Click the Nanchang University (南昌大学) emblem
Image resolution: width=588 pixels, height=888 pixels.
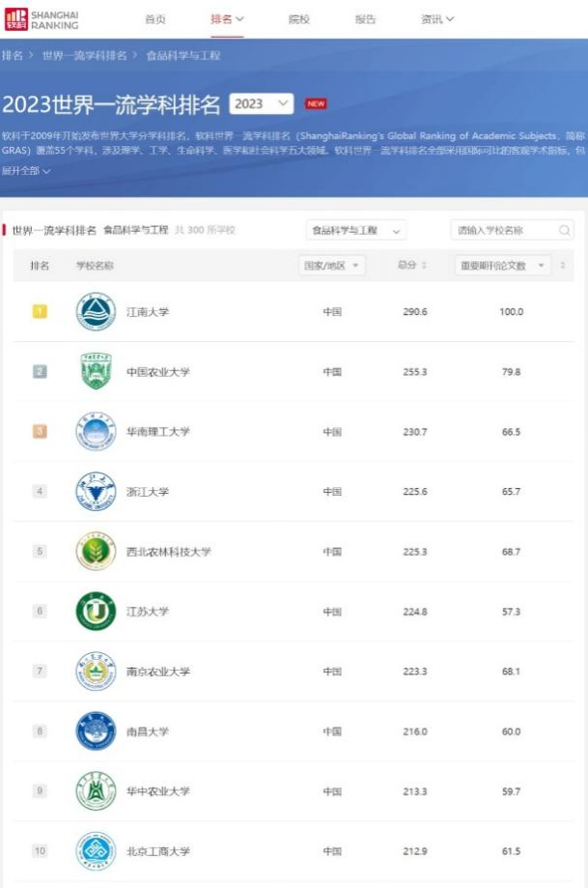coord(96,731)
